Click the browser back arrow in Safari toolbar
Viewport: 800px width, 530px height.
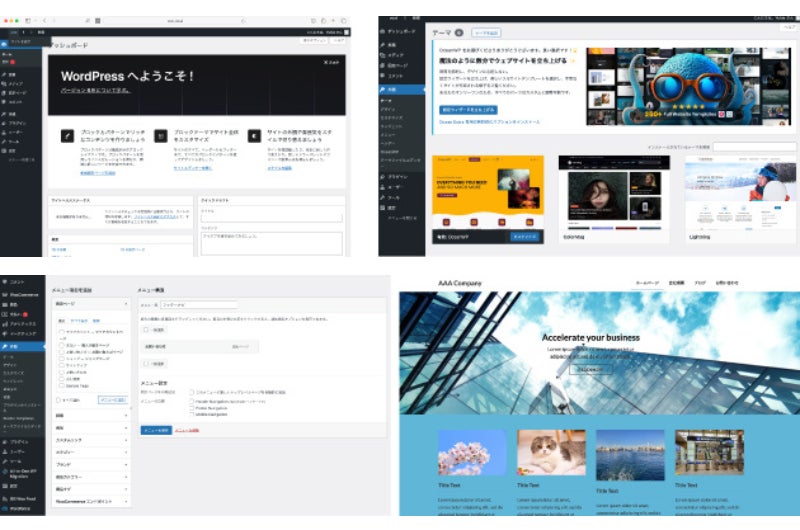click(44, 20)
